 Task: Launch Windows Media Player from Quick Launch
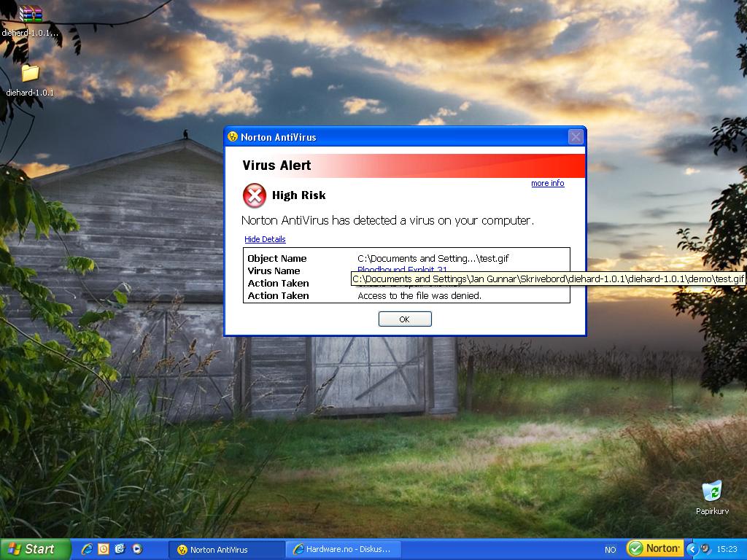[136, 549]
